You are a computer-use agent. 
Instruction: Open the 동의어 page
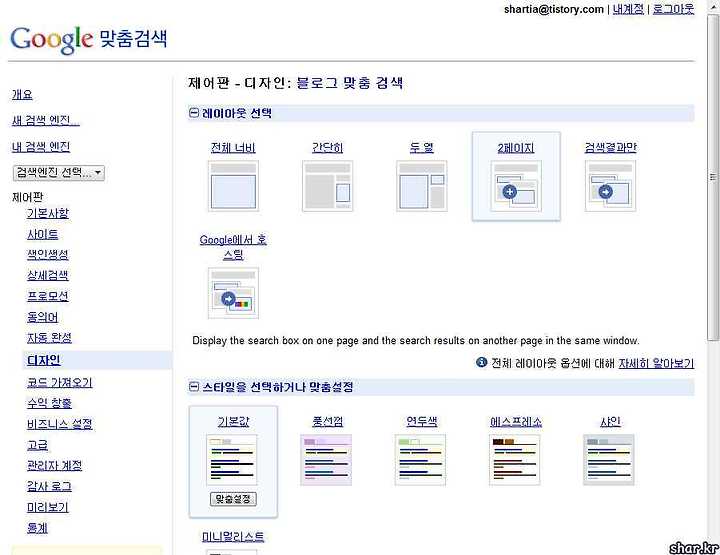(43, 317)
